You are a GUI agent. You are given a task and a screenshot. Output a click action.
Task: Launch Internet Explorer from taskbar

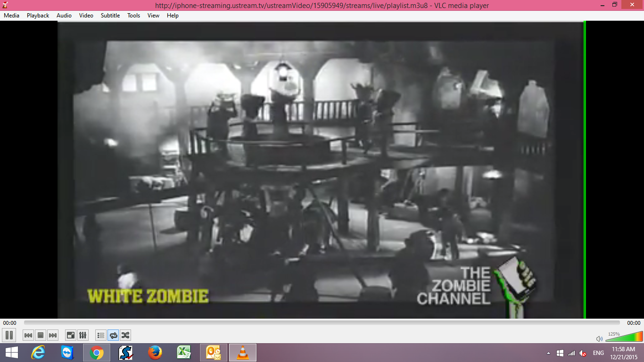click(x=38, y=353)
